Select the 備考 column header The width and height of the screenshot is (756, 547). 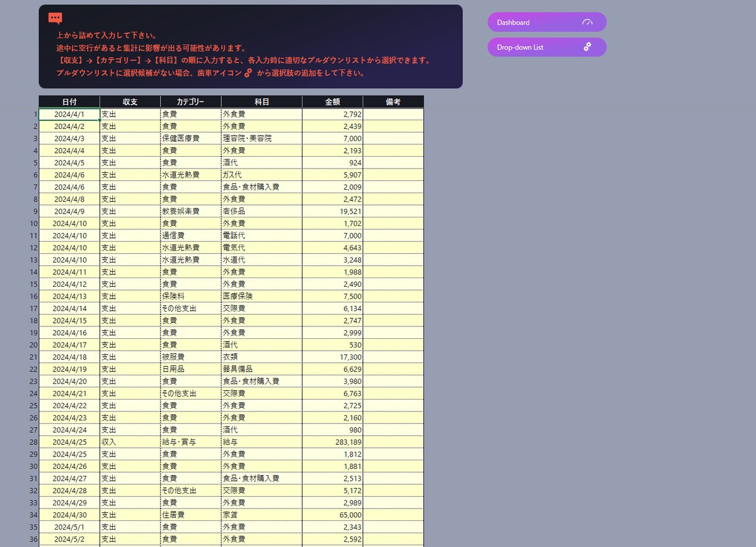tap(393, 102)
